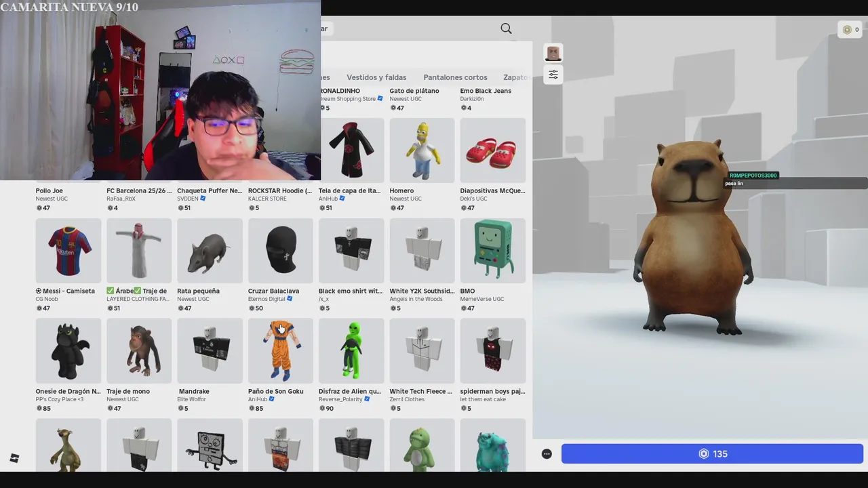Viewport: 868px width, 488px height.
Task: Switch to Pantalones cortos tab
Action: pos(455,77)
